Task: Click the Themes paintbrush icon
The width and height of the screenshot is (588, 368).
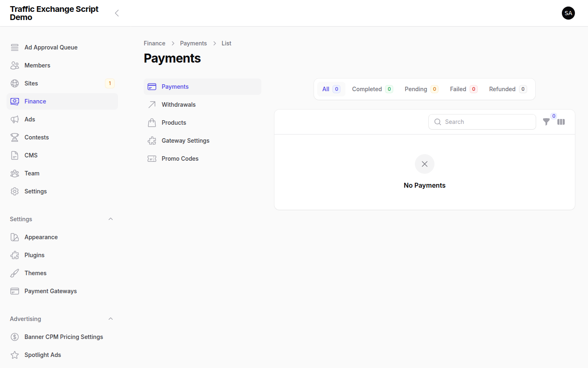Action: 15,273
